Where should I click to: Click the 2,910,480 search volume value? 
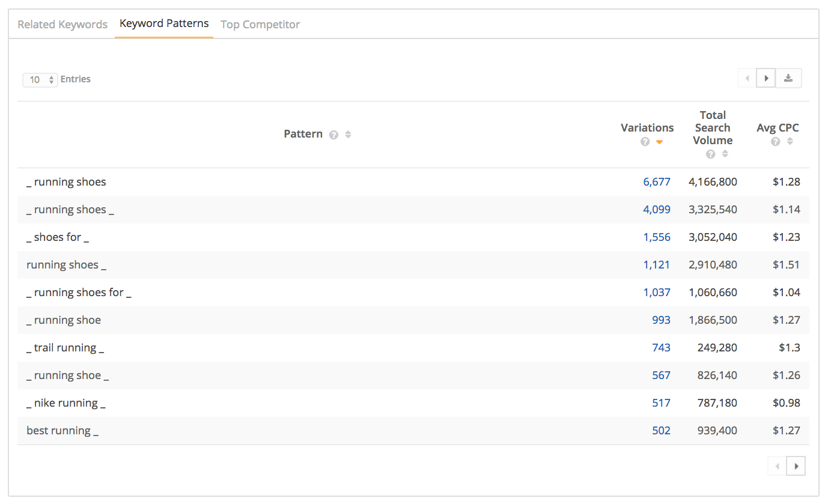point(713,265)
